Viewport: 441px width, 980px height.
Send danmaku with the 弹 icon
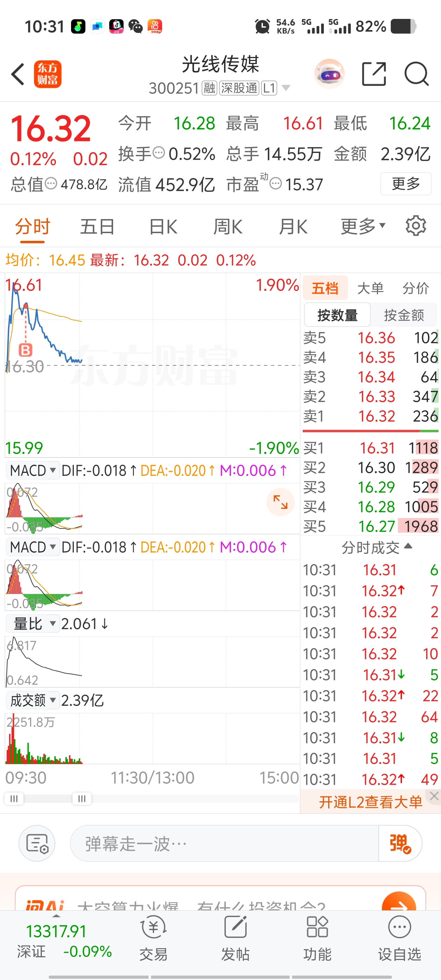(400, 843)
